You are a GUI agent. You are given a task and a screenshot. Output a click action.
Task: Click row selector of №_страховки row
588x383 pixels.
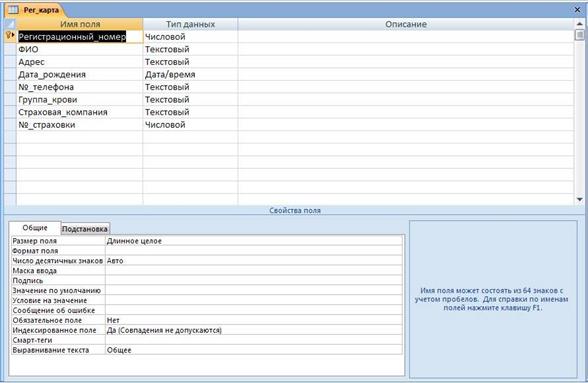pos(10,125)
